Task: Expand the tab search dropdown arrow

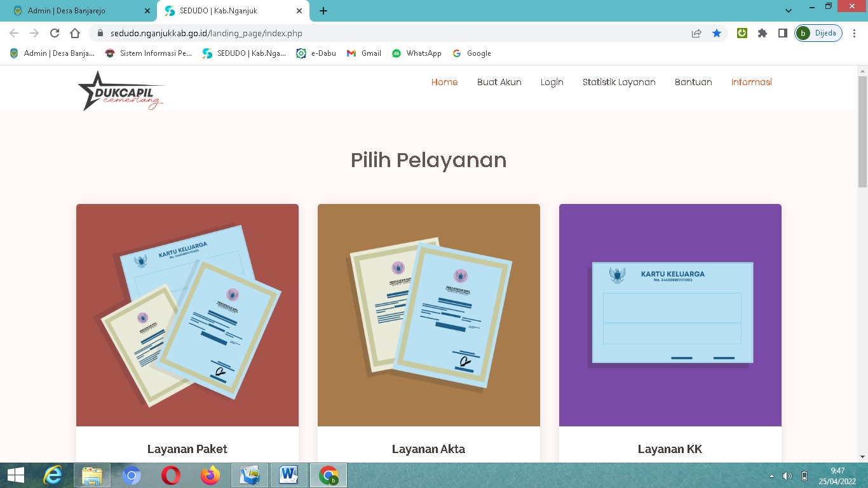Action: coord(789,11)
